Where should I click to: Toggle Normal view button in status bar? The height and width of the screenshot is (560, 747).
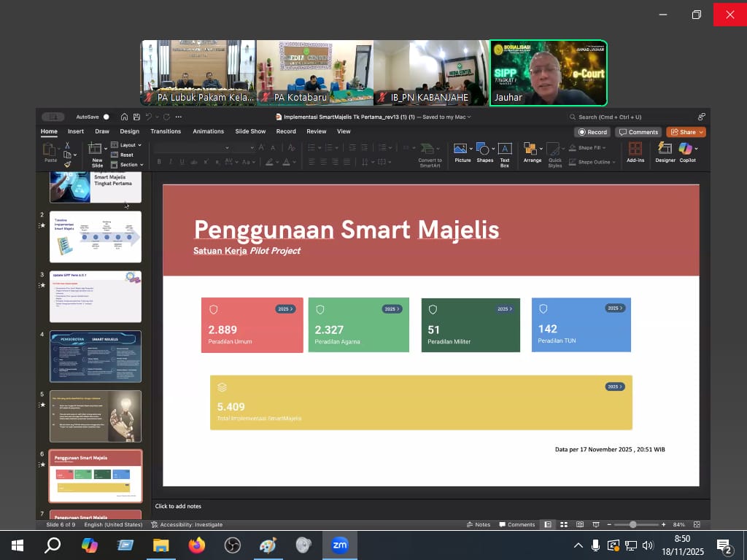click(547, 524)
